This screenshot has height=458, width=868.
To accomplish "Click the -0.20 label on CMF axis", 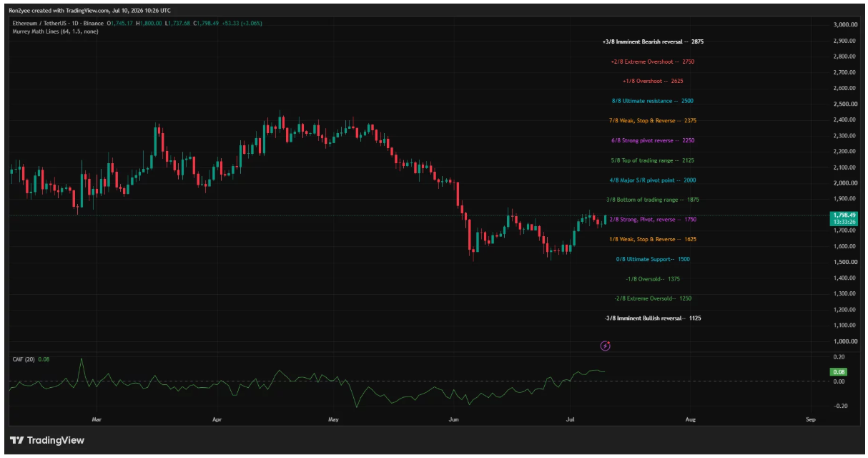I will [839, 406].
